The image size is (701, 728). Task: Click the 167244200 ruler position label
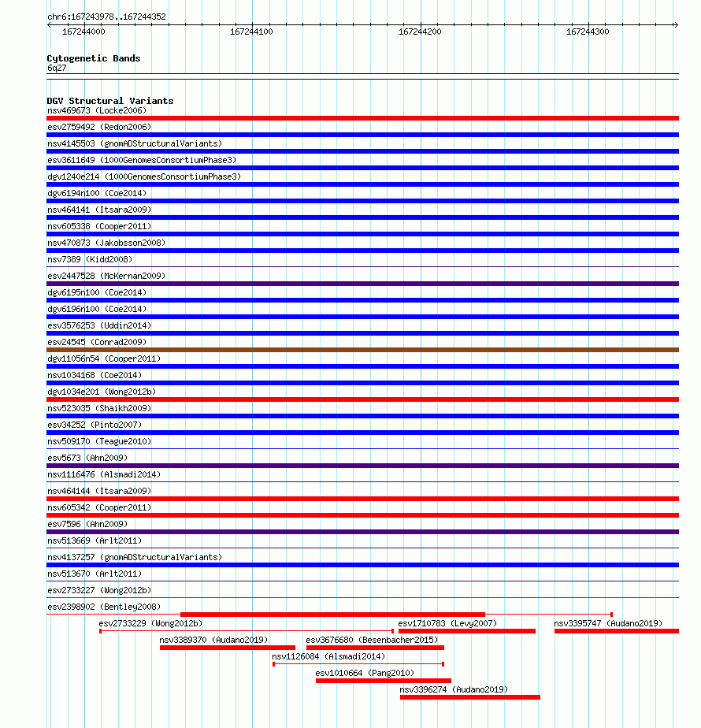point(420,32)
